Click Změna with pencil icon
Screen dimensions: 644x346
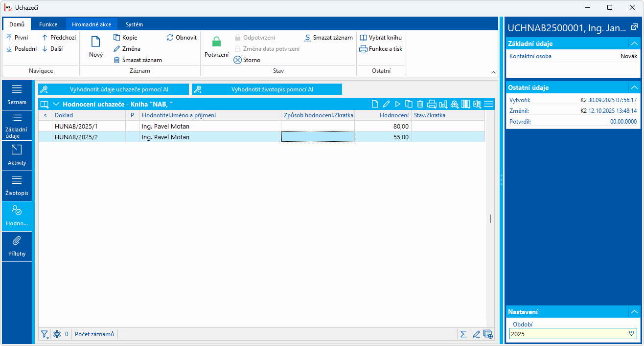coord(127,49)
